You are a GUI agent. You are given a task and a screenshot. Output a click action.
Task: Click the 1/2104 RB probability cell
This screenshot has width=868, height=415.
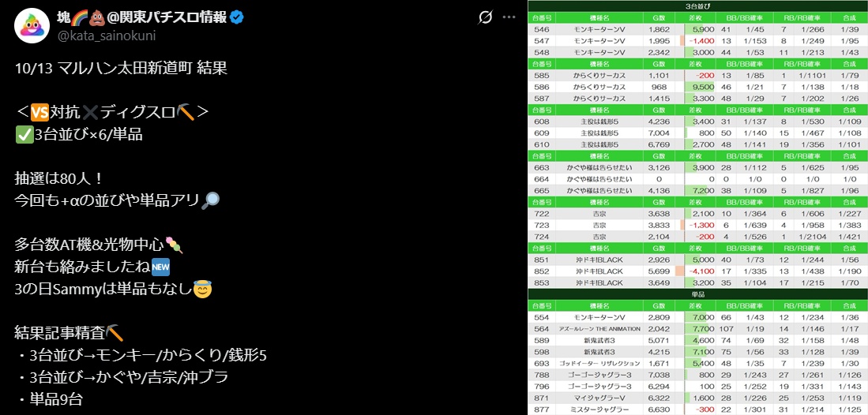click(813, 237)
